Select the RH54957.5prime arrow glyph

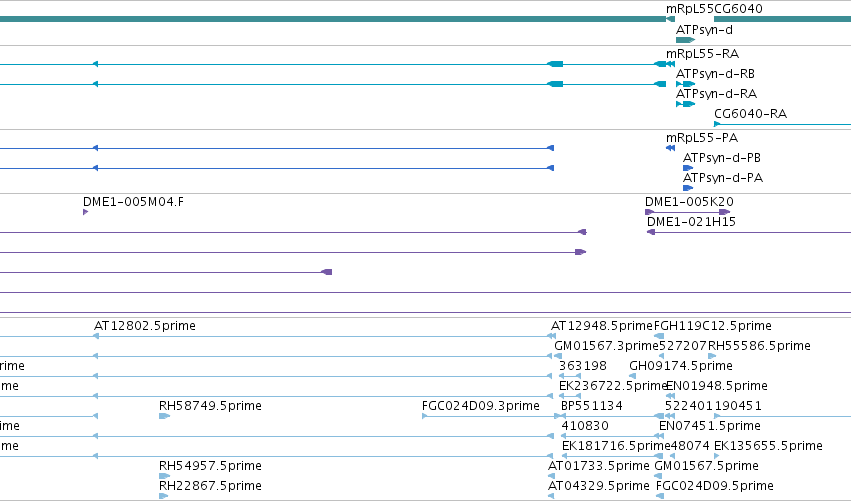click(164, 476)
